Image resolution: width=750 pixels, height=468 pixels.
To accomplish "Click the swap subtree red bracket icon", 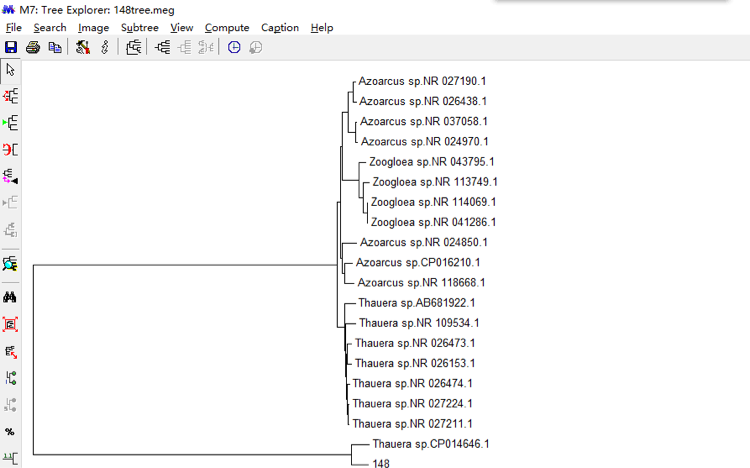I will point(10,150).
